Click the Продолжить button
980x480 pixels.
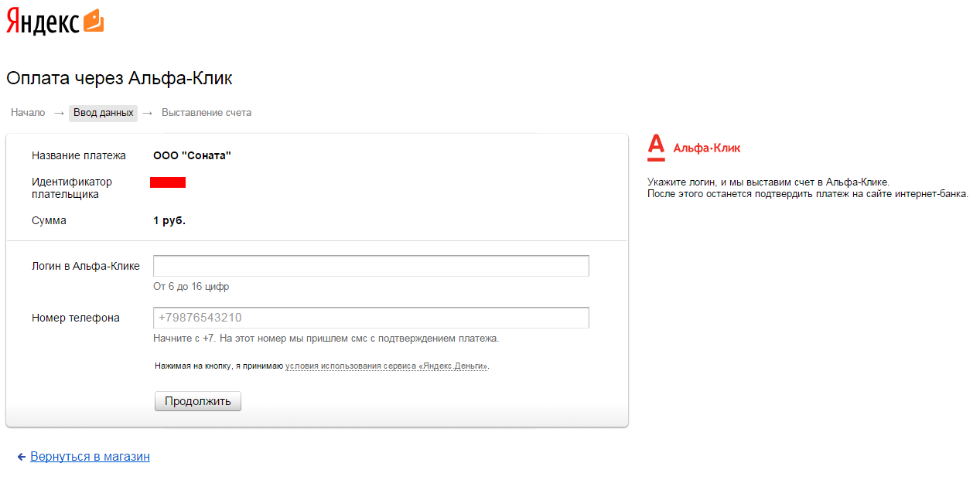[198, 401]
